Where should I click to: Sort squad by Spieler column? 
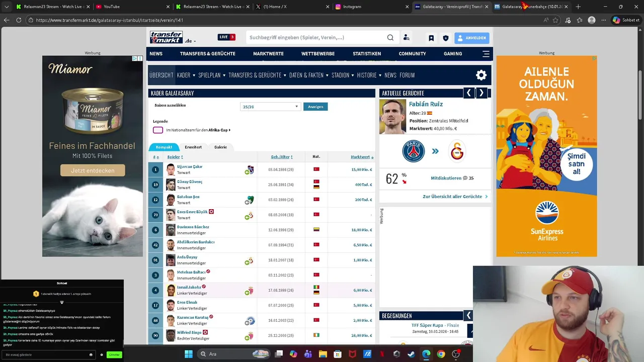point(175,157)
